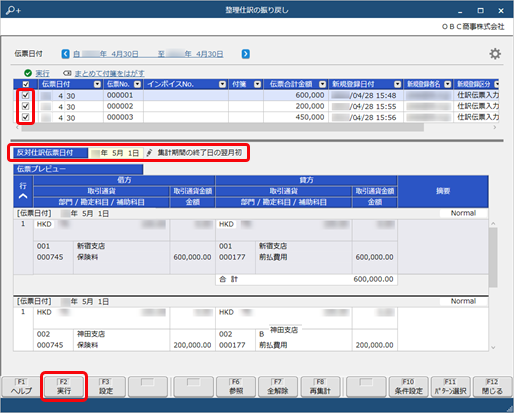Viewport: 514px width, 413px height.
Task: Click the settings gear icon
Action: tap(495, 54)
